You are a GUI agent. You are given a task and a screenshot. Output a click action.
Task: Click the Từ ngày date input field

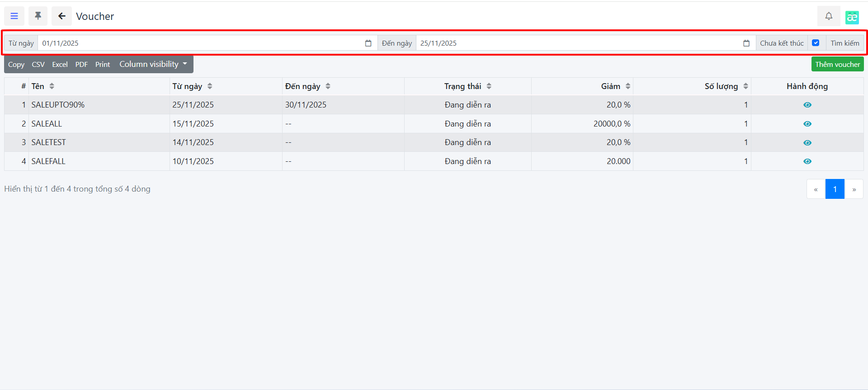[199, 43]
